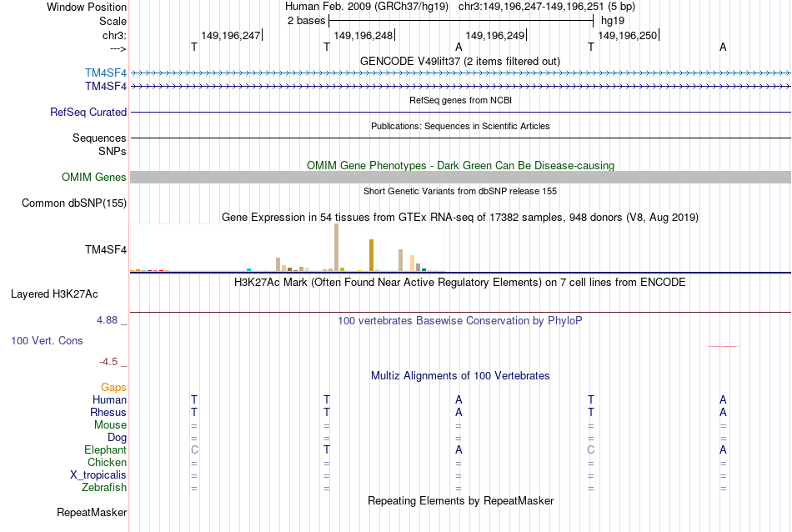Click the 149,196,249 ruler coordinate
792x532 pixels.
coord(495,35)
